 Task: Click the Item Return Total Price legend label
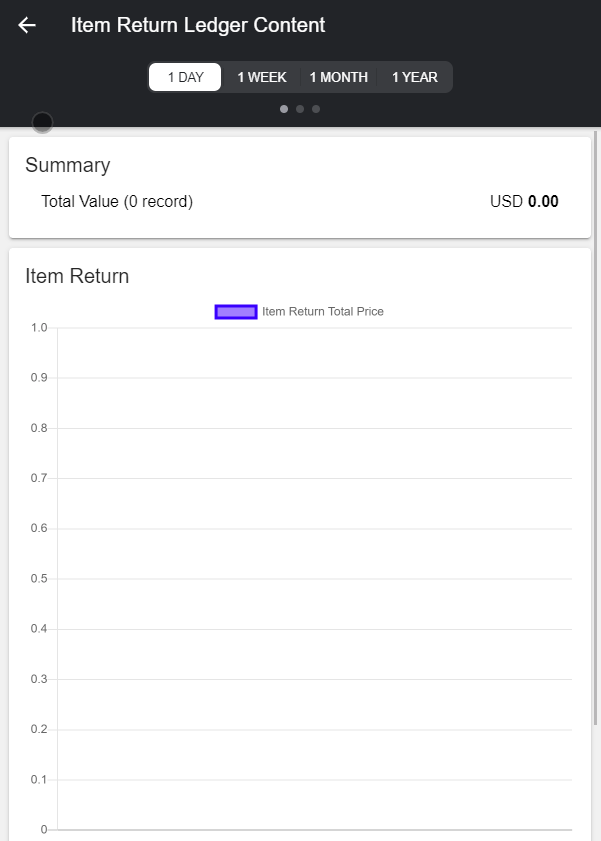pyautogui.click(x=323, y=312)
